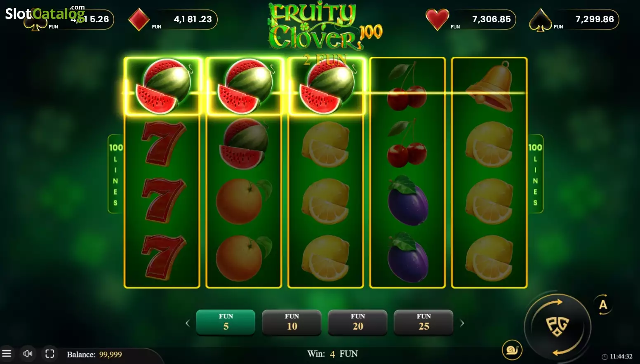
Task: Choose the FUN 25 bet
Action: click(424, 322)
